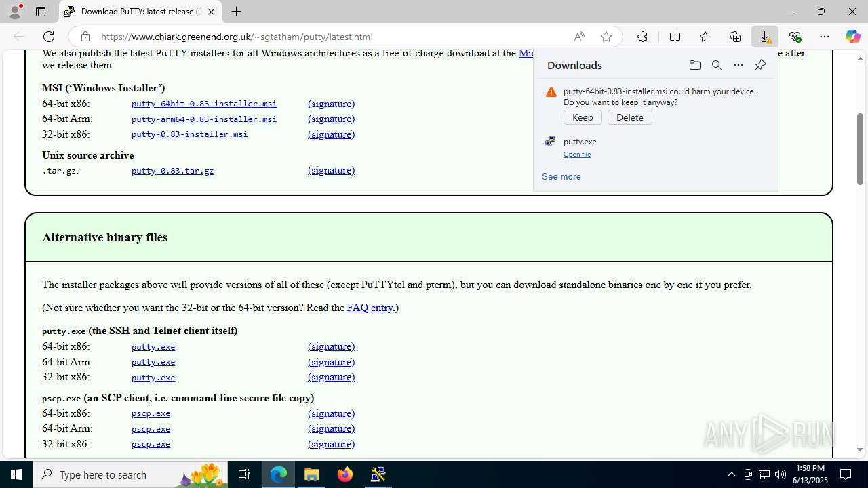Close the Download PuTTY tab
Viewport: 868px width, 488px height.
point(211,12)
